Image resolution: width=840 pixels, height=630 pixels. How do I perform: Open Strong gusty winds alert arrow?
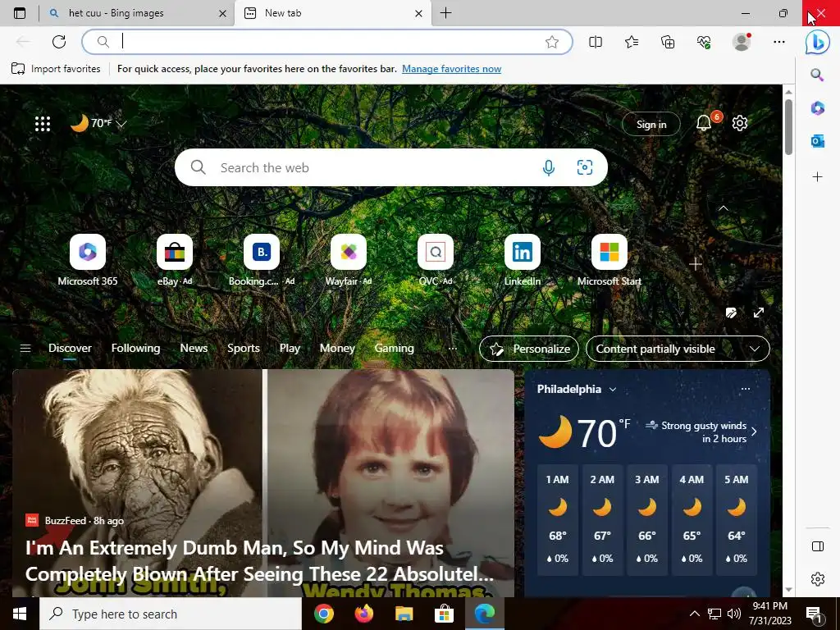(x=754, y=431)
